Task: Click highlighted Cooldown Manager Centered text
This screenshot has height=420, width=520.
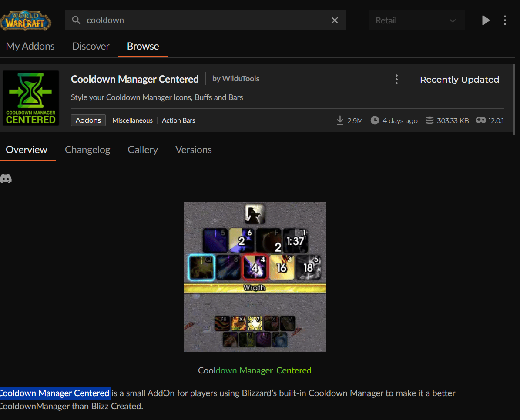Action: click(x=55, y=393)
